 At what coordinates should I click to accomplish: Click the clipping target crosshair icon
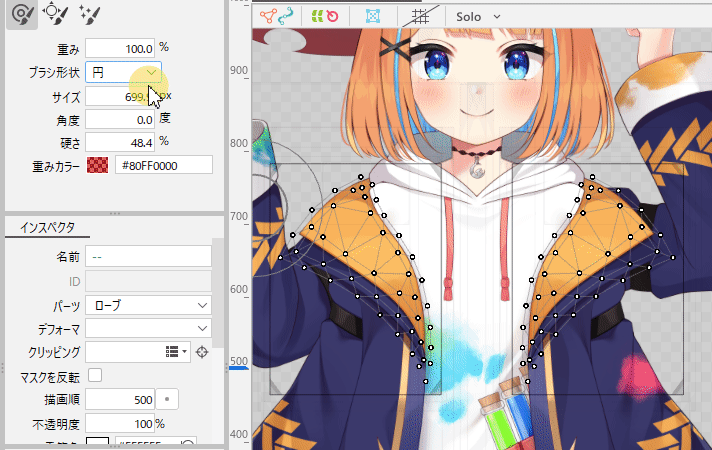pos(202,352)
